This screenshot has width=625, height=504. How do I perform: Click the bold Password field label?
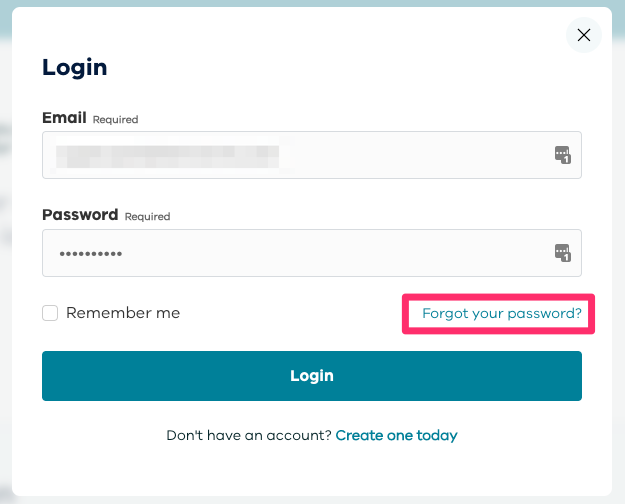tap(80, 215)
